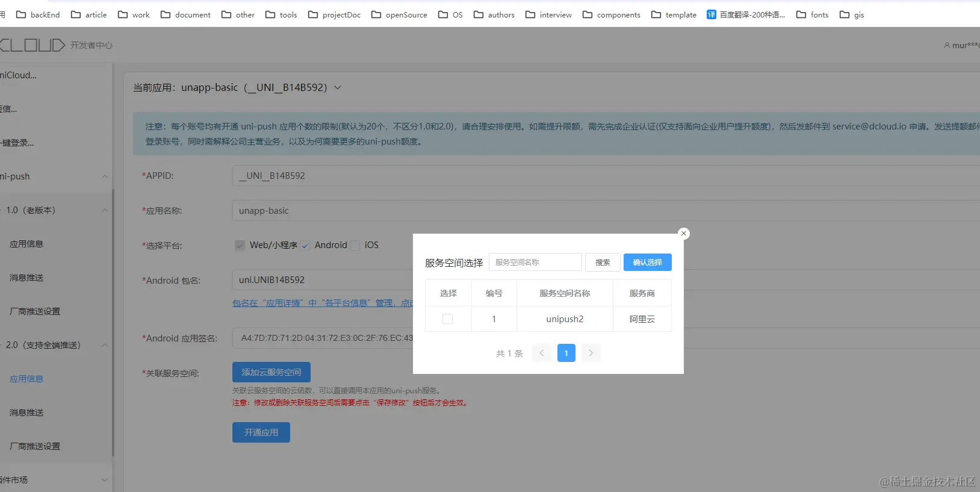Open the components bookmark folder
This screenshot has height=492, width=980.
(612, 14)
